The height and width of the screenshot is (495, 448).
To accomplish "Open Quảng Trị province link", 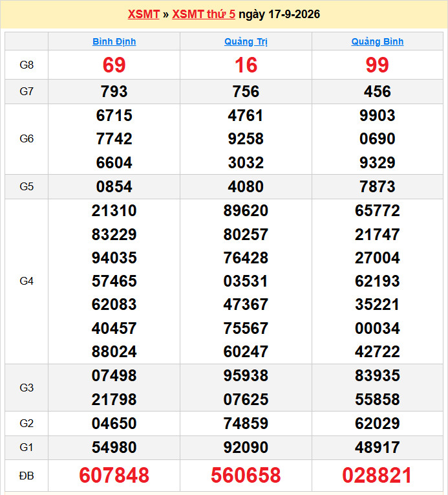I will coord(246,41).
